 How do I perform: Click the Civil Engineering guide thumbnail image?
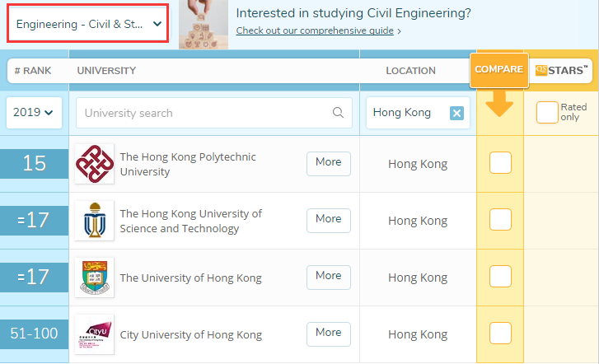pyautogui.click(x=204, y=25)
